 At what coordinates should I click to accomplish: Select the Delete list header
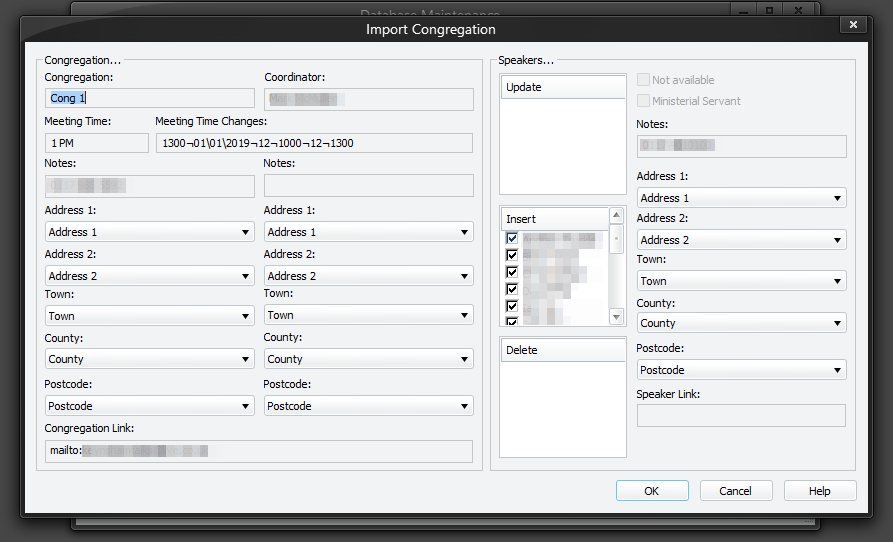(x=562, y=350)
